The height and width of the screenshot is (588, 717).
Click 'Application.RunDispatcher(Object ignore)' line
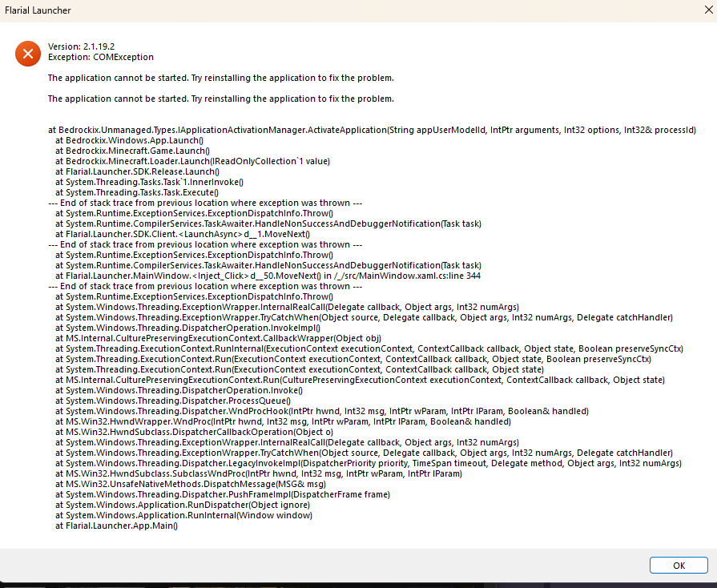[183, 505]
